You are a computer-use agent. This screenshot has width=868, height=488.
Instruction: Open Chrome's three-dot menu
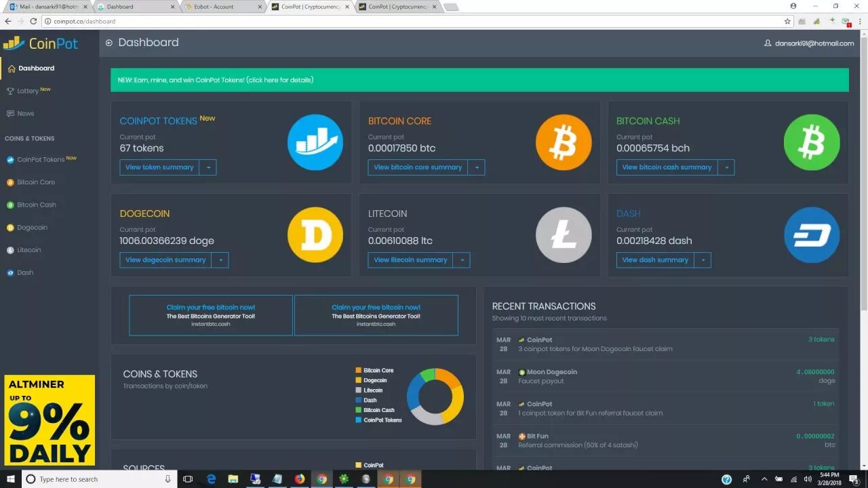click(859, 21)
